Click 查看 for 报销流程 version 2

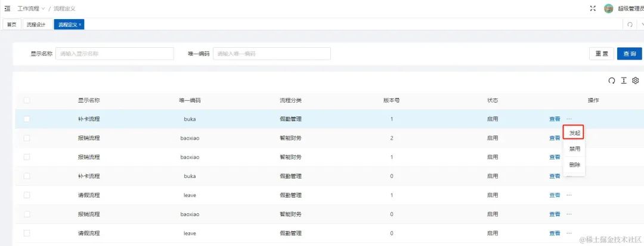555,138
